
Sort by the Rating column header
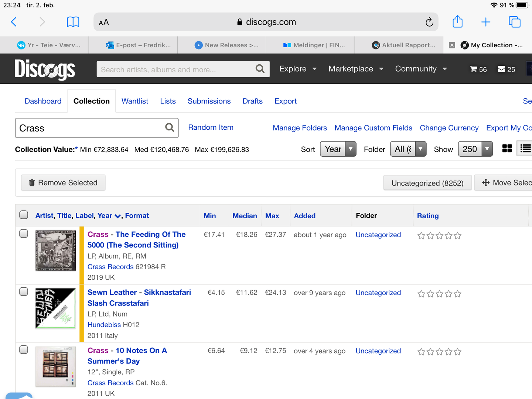point(428,216)
